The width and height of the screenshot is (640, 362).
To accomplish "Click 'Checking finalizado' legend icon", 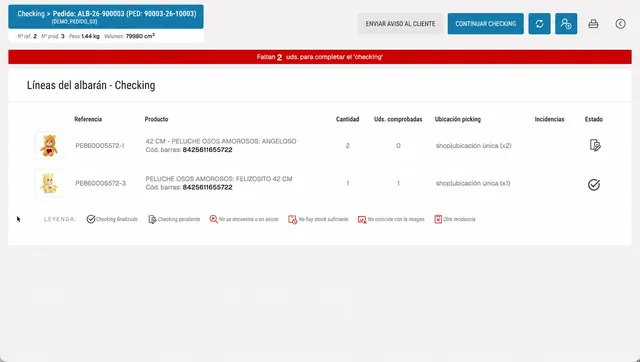I will [x=91, y=219].
